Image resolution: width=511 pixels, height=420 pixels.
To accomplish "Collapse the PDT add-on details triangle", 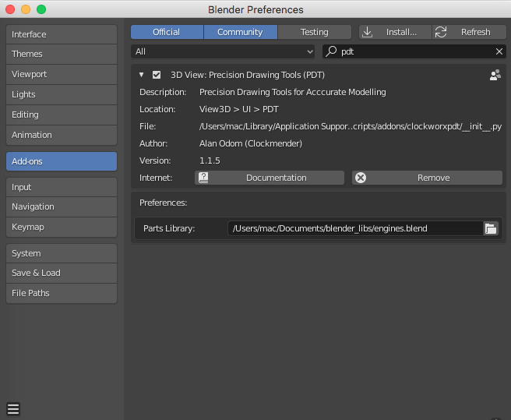I will pyautogui.click(x=142, y=75).
